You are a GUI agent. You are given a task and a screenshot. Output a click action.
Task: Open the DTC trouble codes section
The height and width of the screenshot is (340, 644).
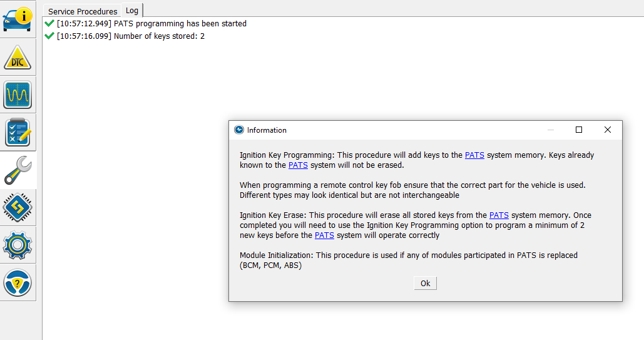(x=18, y=58)
